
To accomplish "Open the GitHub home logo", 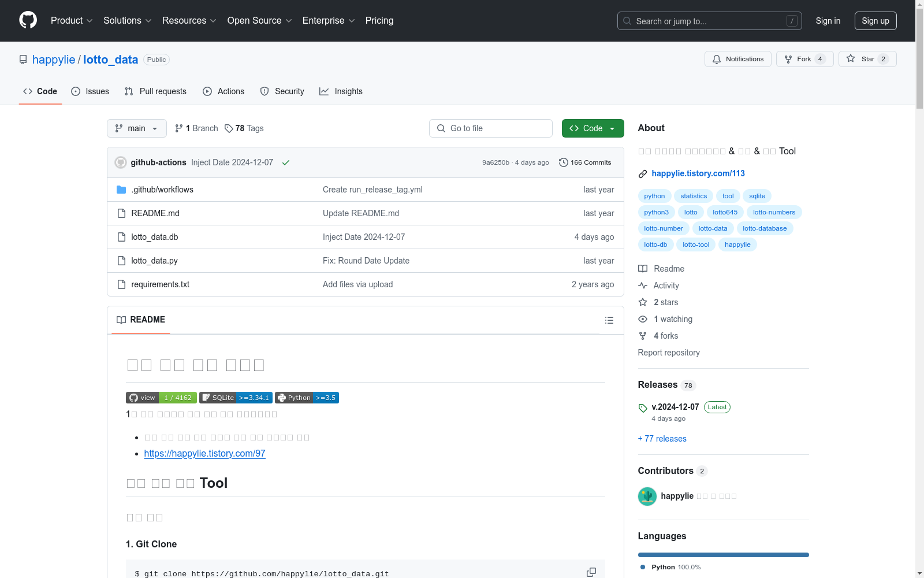I will [x=28, y=20].
